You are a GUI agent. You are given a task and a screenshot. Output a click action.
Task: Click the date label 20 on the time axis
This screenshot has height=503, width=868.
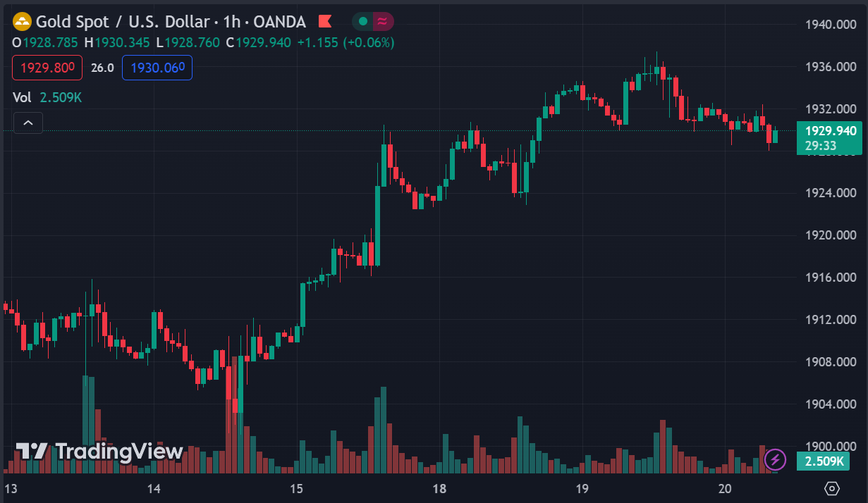coord(725,488)
